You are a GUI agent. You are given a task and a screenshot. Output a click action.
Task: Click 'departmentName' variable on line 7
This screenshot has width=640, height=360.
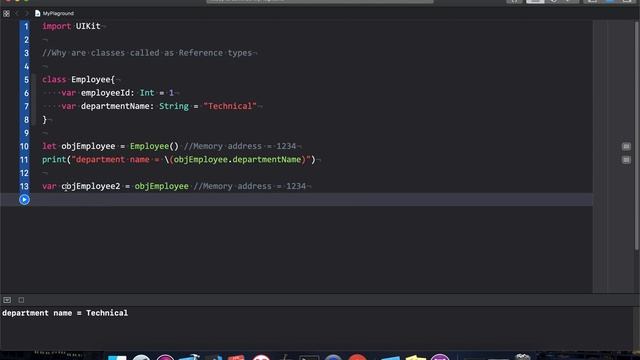(x=115, y=106)
